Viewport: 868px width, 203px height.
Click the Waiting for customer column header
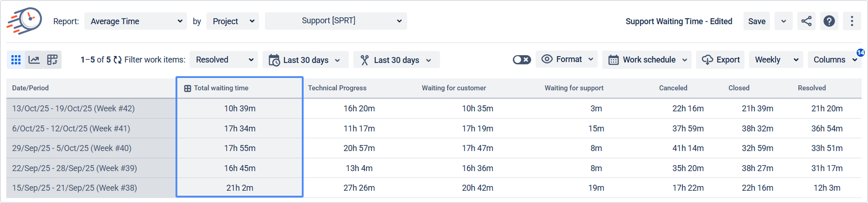(454, 88)
